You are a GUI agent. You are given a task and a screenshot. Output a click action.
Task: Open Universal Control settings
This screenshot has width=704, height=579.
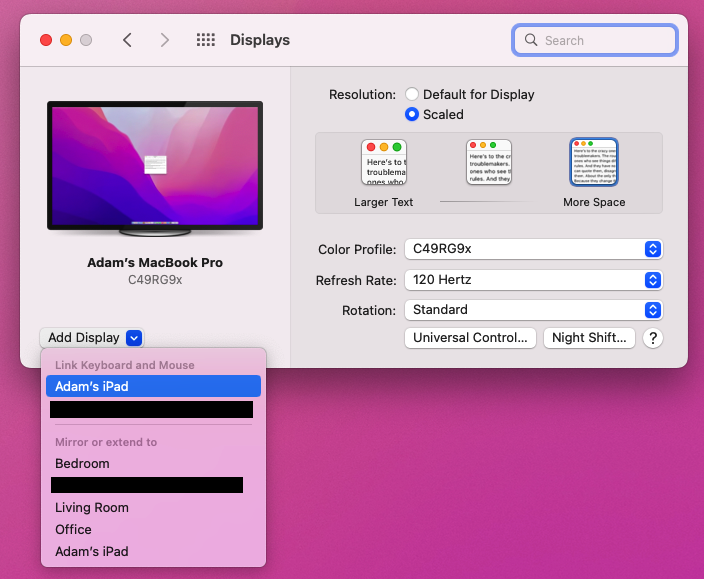(x=470, y=338)
